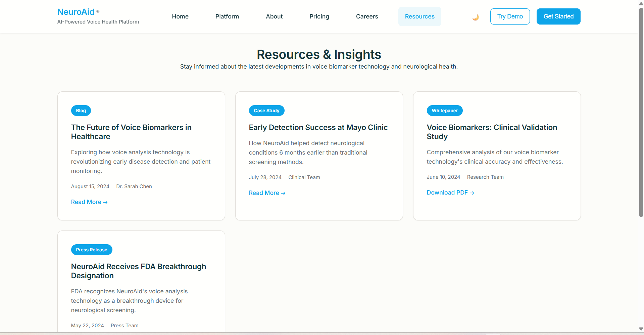644x335 pixels.
Task: Click the 'AI-Powered Voice Health Platform' tagline
Action: (98, 22)
